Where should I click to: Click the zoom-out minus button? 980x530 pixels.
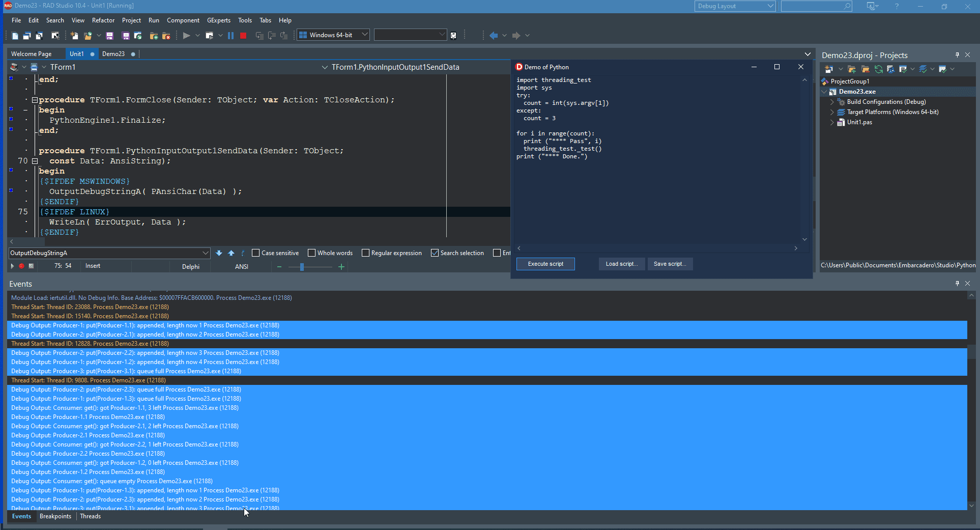coord(279,267)
